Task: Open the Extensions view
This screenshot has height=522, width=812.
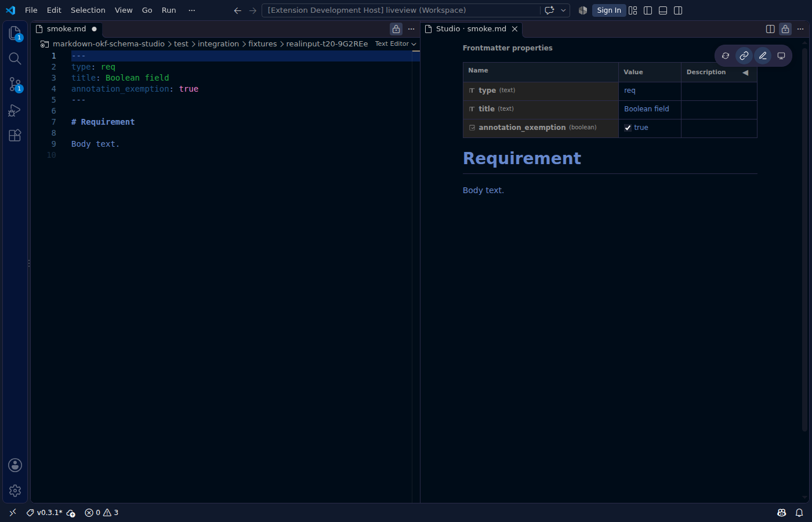Action: click(15, 136)
